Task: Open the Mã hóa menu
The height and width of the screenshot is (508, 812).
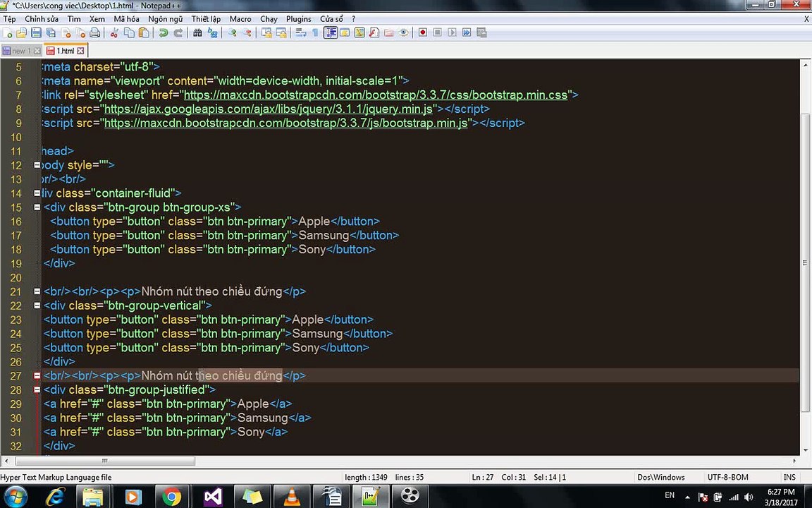Action: point(126,18)
